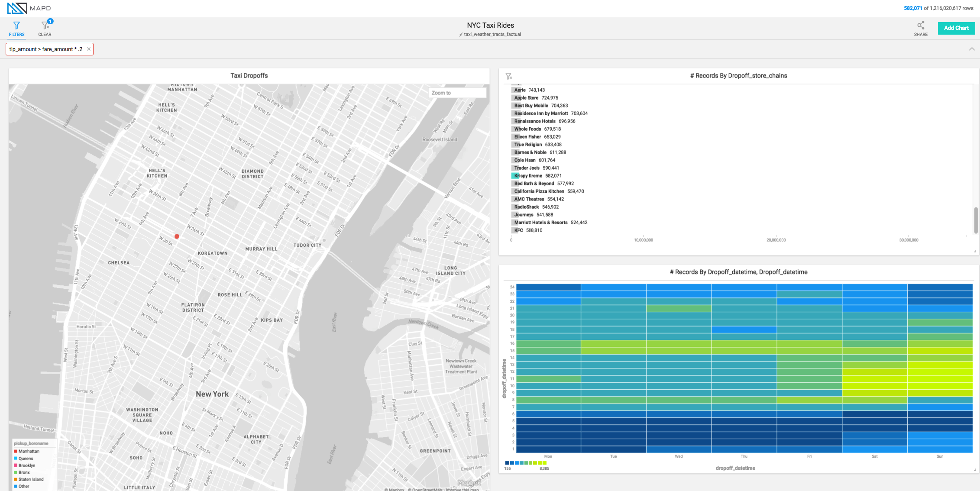Select the Renaissance Hotels bar row
The width and height of the screenshot is (980, 491).
pyautogui.click(x=544, y=121)
